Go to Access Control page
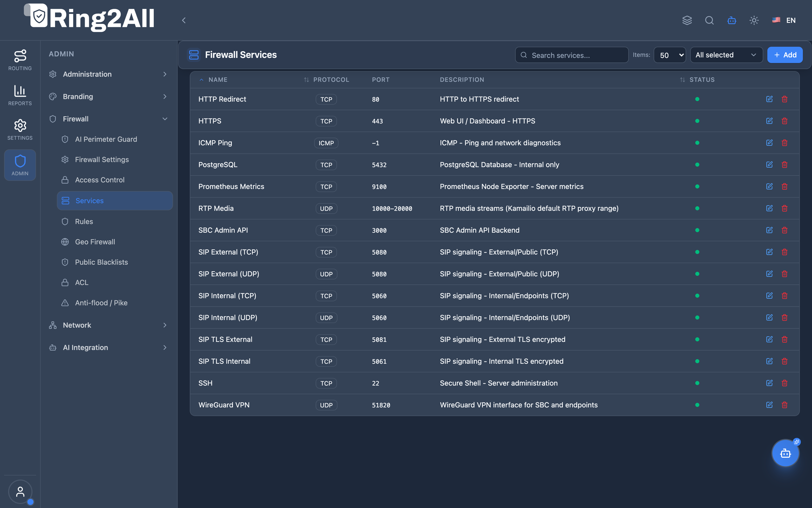The height and width of the screenshot is (508, 812). click(115, 180)
